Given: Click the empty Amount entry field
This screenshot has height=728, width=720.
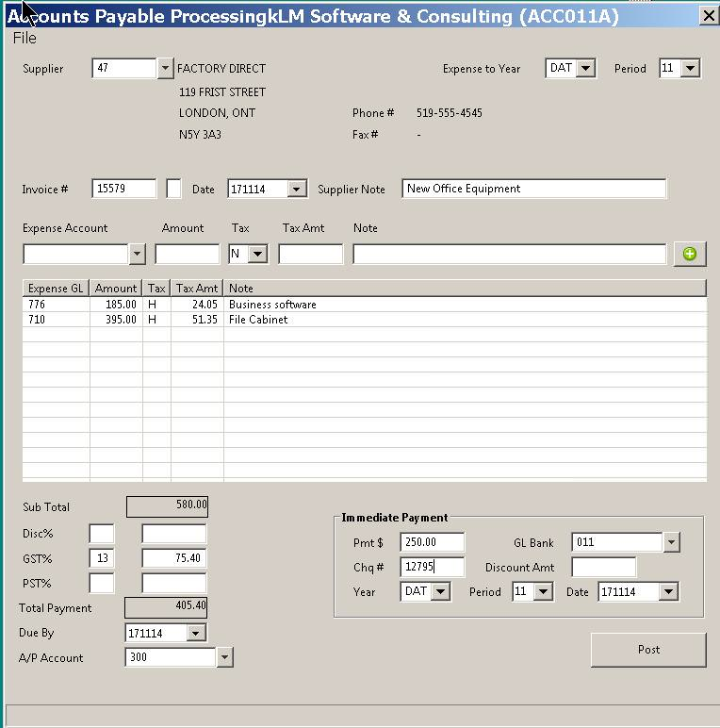Looking at the screenshot, I should point(187,254).
